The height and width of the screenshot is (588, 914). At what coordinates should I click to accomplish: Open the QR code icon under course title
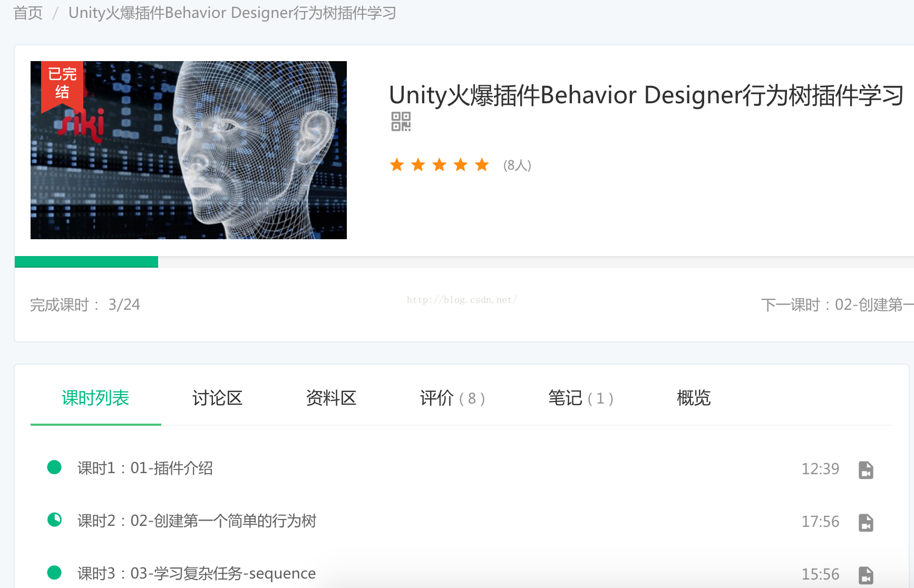(x=401, y=122)
